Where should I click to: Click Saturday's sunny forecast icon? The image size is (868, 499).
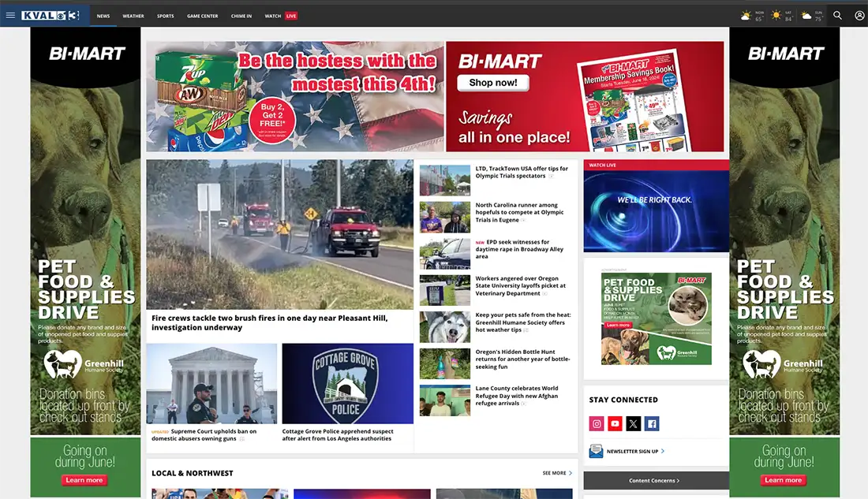coord(776,16)
